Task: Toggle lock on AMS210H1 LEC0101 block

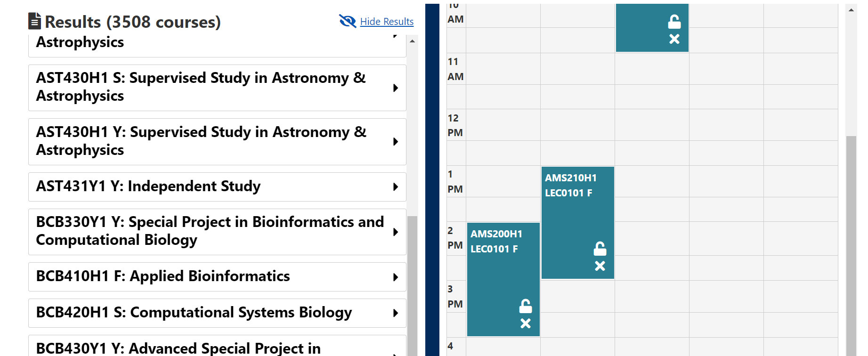Action: pos(600,249)
